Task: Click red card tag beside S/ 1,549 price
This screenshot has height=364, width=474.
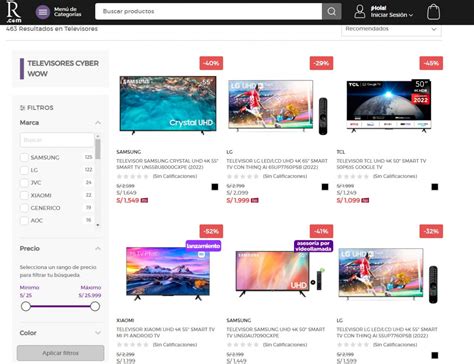Action: (x=144, y=200)
